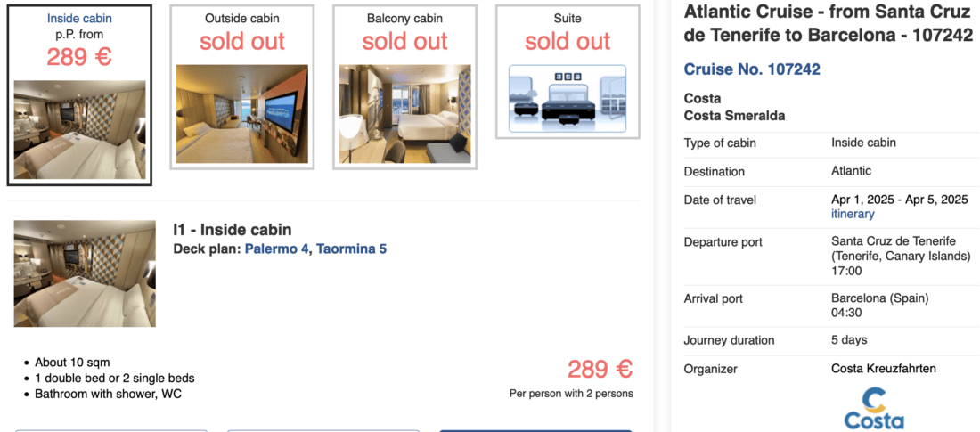
Task: Select the Outside cabin tab label
Action: [x=242, y=18]
